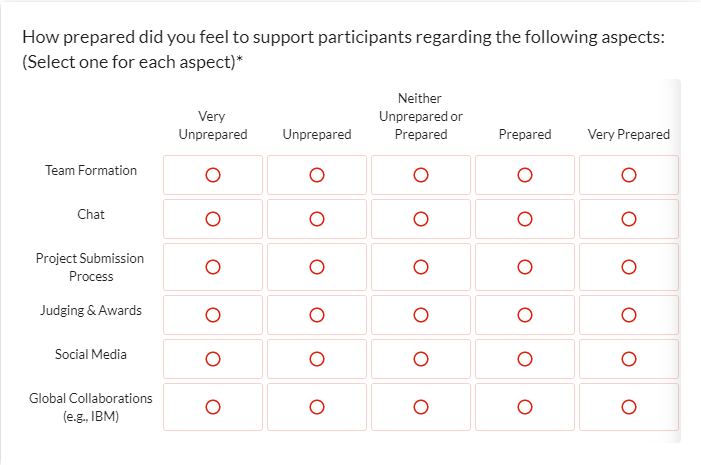Select Unprepared for Judging & Awards

click(x=316, y=315)
